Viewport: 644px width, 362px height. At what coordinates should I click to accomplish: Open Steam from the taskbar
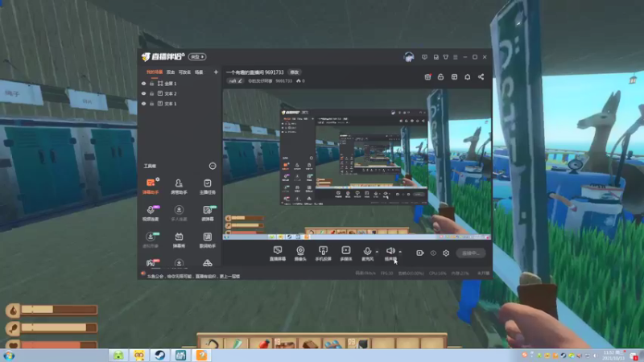[x=159, y=355]
